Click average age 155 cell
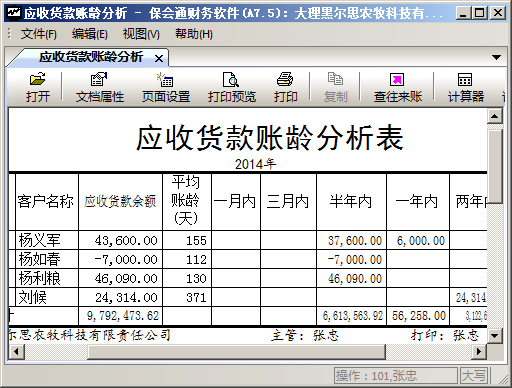 click(x=187, y=240)
